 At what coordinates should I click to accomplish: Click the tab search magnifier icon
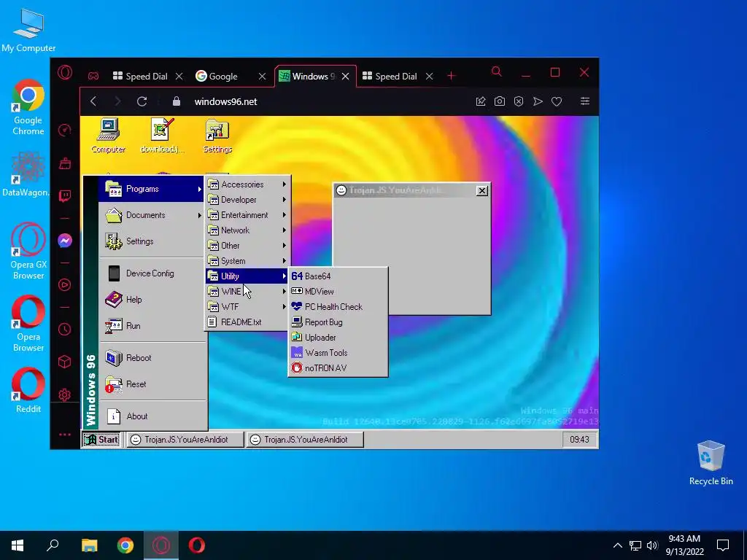pos(496,71)
